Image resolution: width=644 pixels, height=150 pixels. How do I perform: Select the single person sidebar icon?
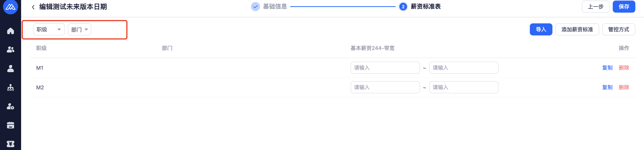pyautogui.click(x=11, y=69)
